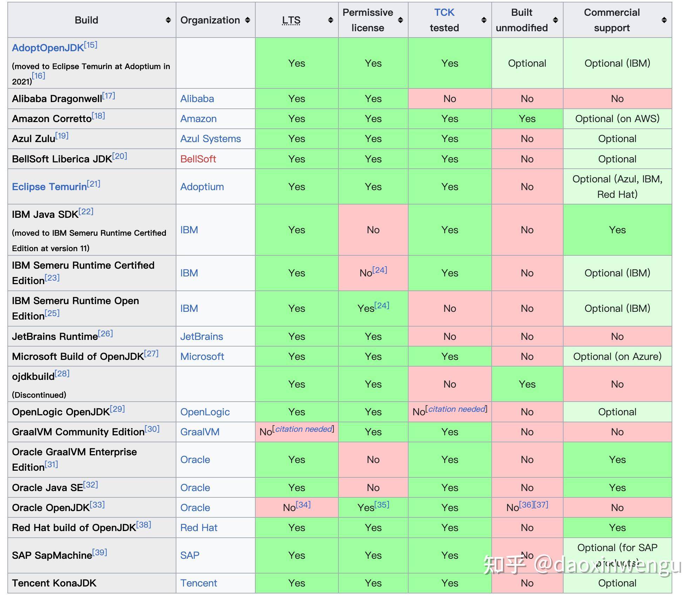The height and width of the screenshot is (597, 700).
Task: Sort by Built unmodified arrows
Action: click(x=556, y=20)
